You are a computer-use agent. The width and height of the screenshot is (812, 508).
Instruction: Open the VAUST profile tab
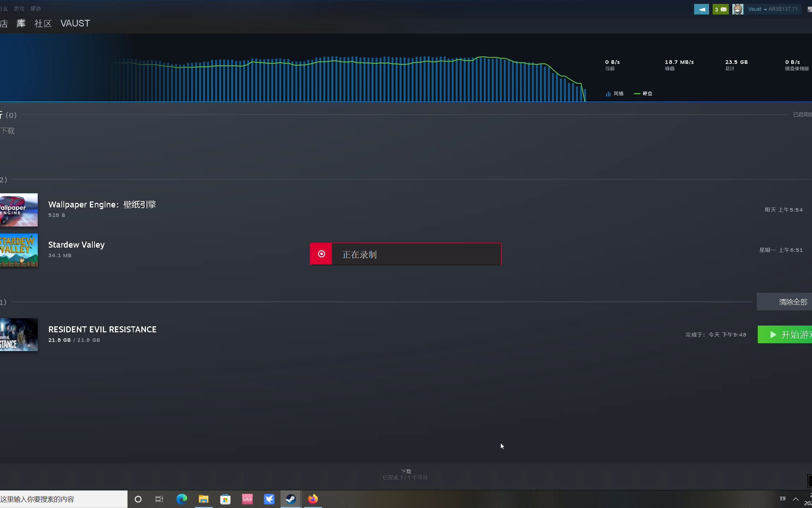[x=75, y=23]
